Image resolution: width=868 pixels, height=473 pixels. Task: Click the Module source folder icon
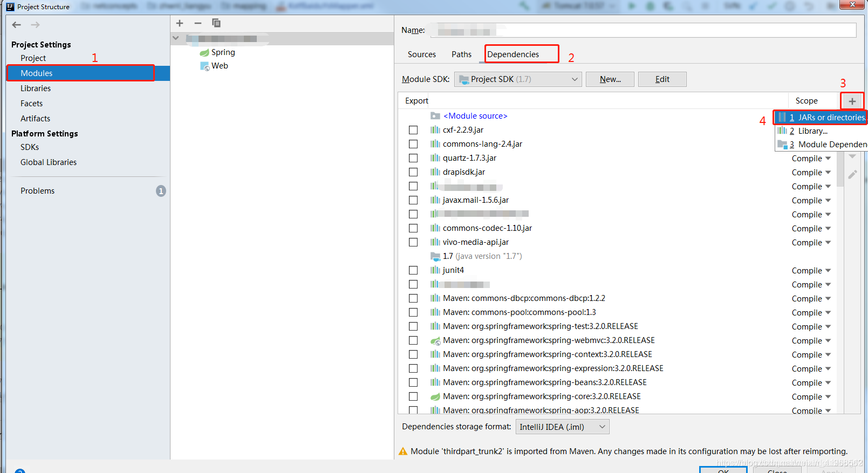click(x=435, y=116)
